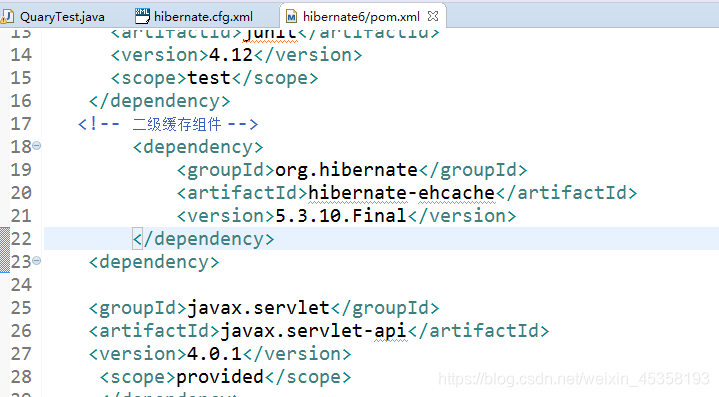Click line number 27 in the gutter
This screenshot has width=719, height=397.
pyautogui.click(x=21, y=354)
